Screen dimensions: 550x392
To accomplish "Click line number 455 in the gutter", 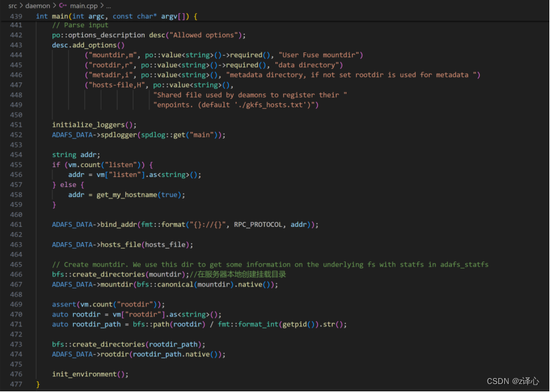I will [15, 164].
